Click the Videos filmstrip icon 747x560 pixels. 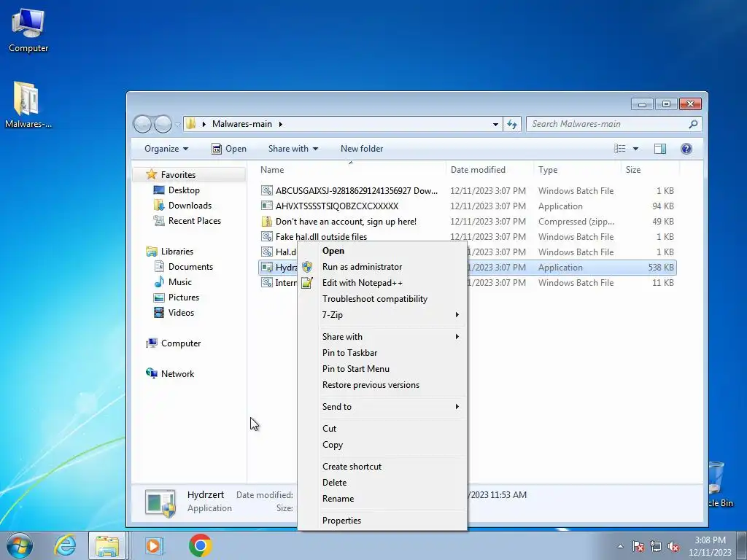pos(158,312)
